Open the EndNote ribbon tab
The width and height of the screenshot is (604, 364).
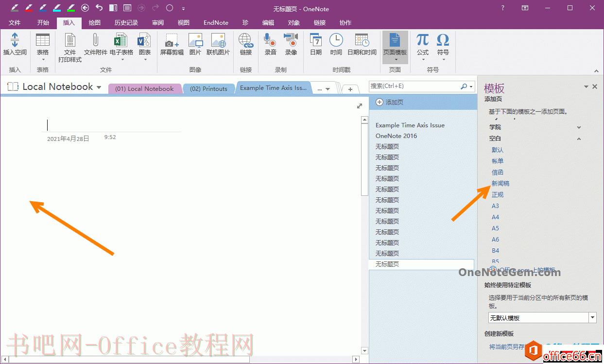tap(216, 23)
